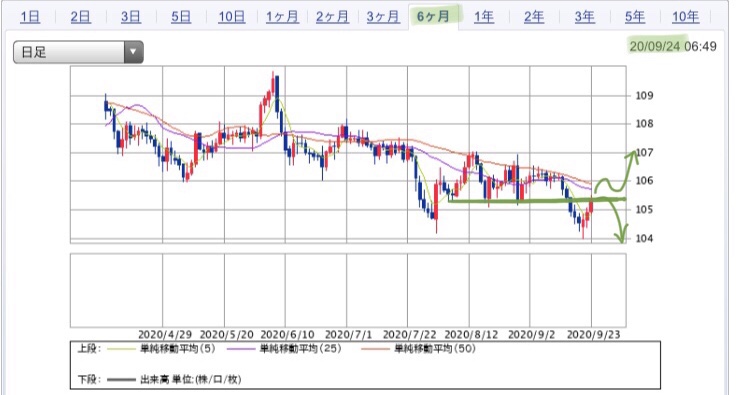Viewport: 740px width, 395px height.
Task: Click the dropdown arrow beside 日足
Action: [x=134, y=52]
